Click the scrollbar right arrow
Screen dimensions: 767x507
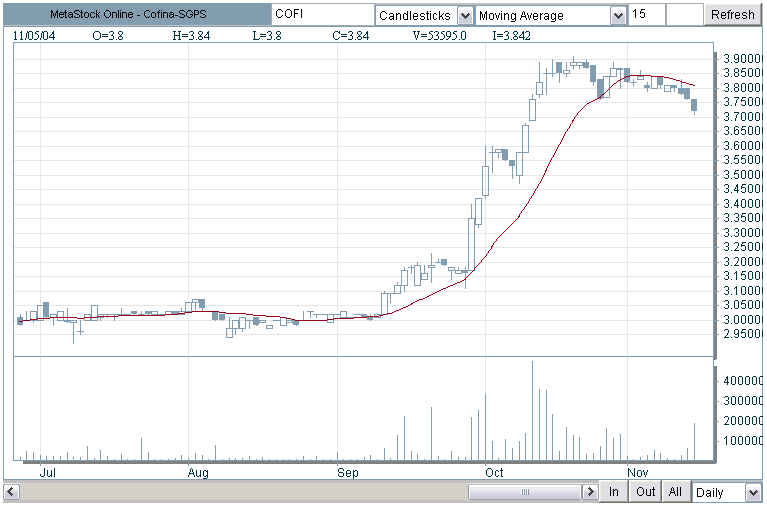590,491
